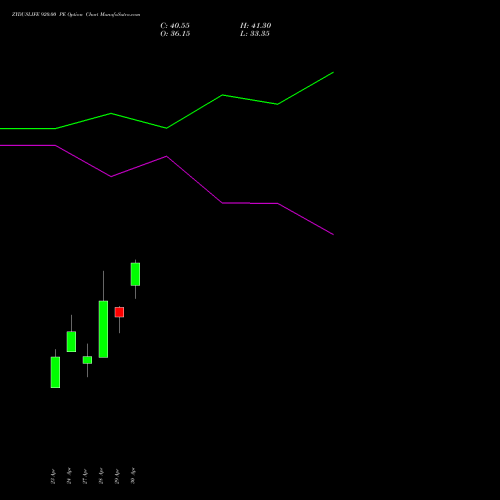500x500 pixels.
Task: Click the '27 Apr' date axis label
Action: point(85,476)
